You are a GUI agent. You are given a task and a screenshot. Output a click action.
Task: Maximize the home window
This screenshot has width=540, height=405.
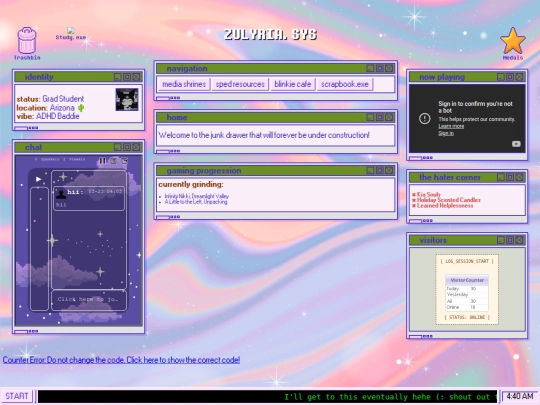(x=380, y=117)
